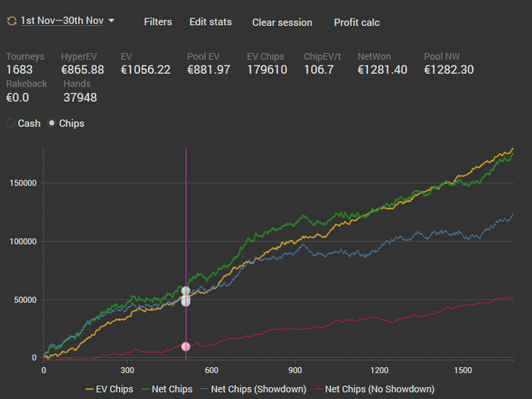Click the HyperEV value €865.88
This screenshot has width=532, height=399.
coord(82,70)
